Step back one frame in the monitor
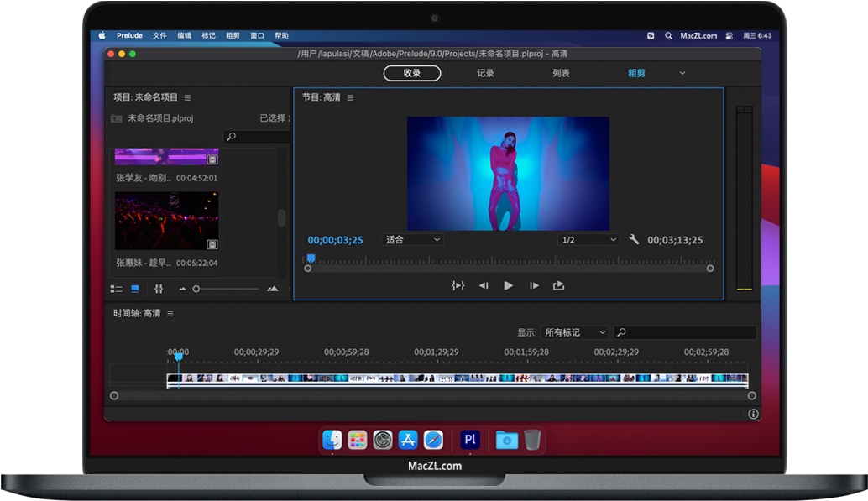This screenshot has width=868, height=501. (484, 285)
